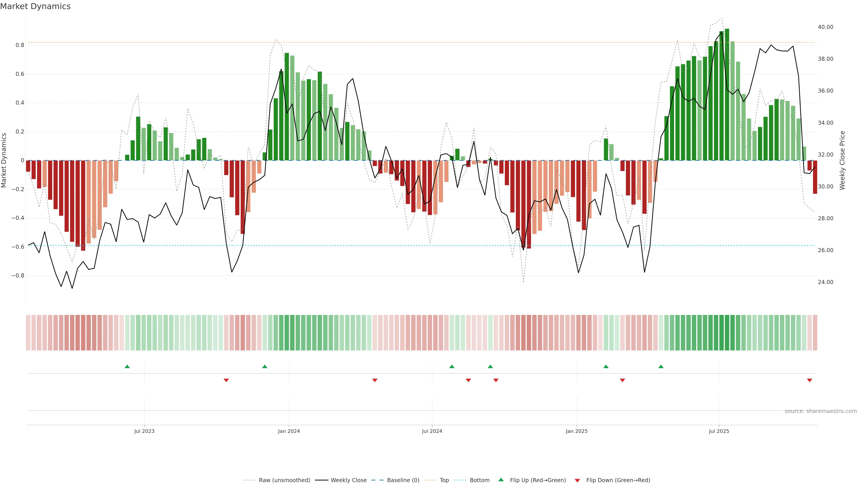Click the last green flip-up triangle marker
Image resolution: width=868 pixels, height=488 pixels.
661,366
